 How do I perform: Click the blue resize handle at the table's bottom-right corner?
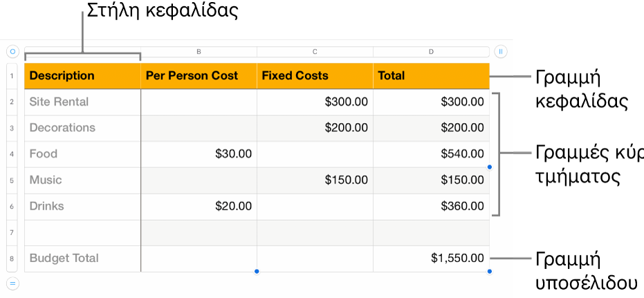(x=490, y=272)
